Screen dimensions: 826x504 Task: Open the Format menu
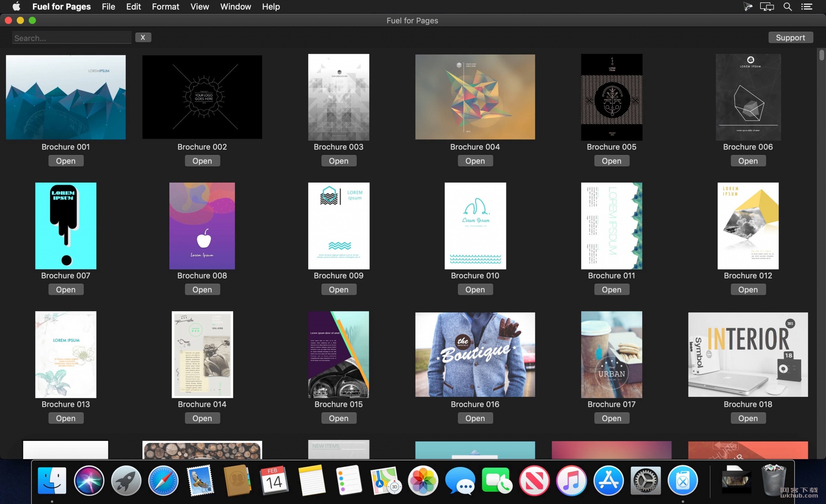[x=165, y=6]
